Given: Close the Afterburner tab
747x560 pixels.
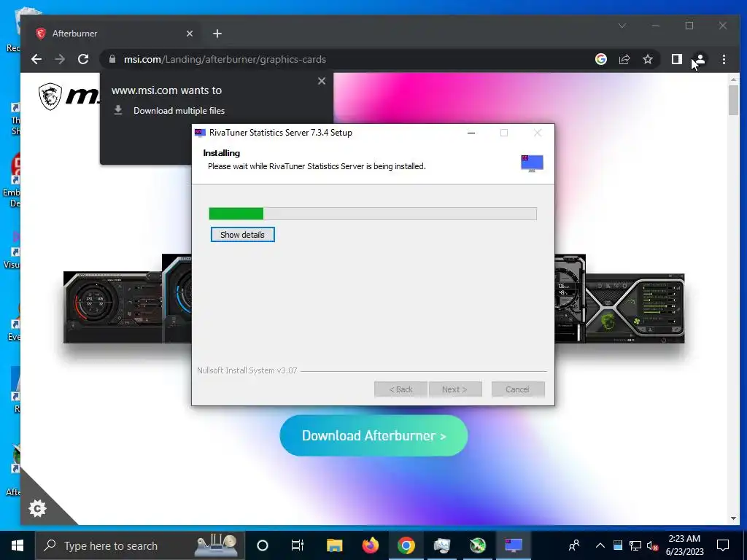Looking at the screenshot, I should click(x=190, y=34).
